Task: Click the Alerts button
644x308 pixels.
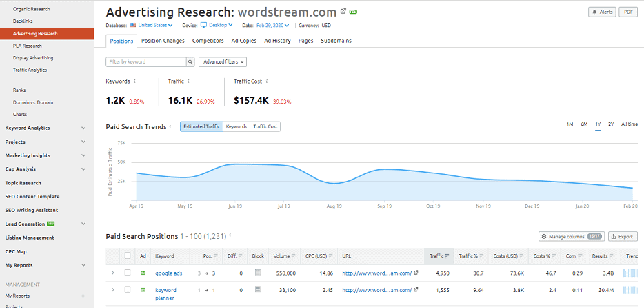Action: 603,12
